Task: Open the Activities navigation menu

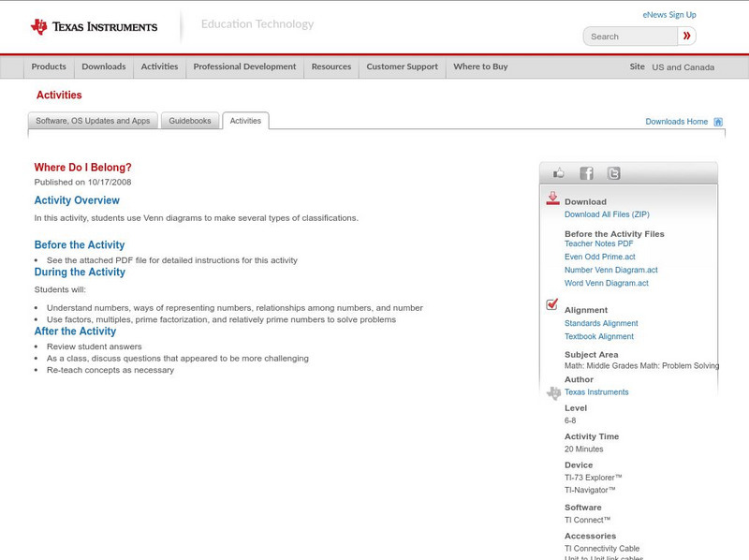Action: [x=159, y=66]
